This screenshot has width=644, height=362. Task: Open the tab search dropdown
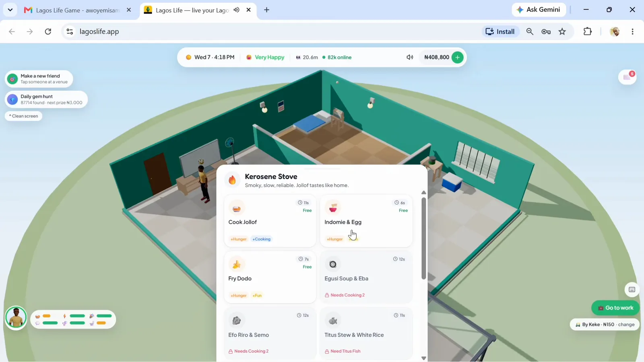click(10, 10)
